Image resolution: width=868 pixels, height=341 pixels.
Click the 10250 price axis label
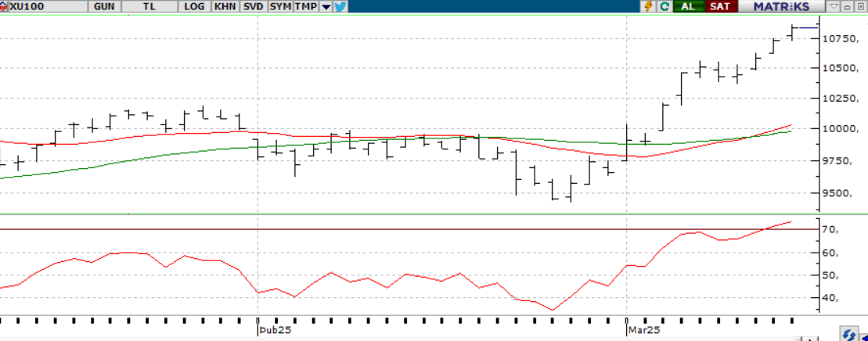click(841, 98)
